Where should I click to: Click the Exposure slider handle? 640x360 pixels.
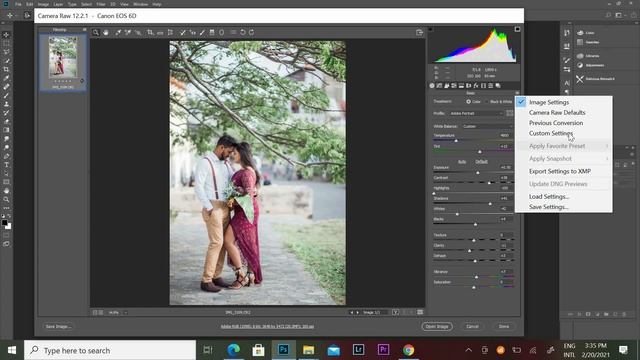478,173
